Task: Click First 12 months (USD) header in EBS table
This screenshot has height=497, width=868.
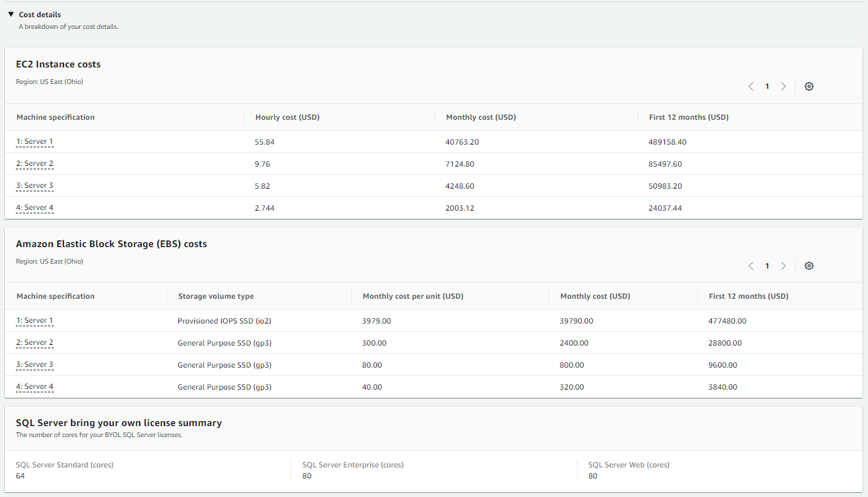Action: pyautogui.click(x=748, y=296)
